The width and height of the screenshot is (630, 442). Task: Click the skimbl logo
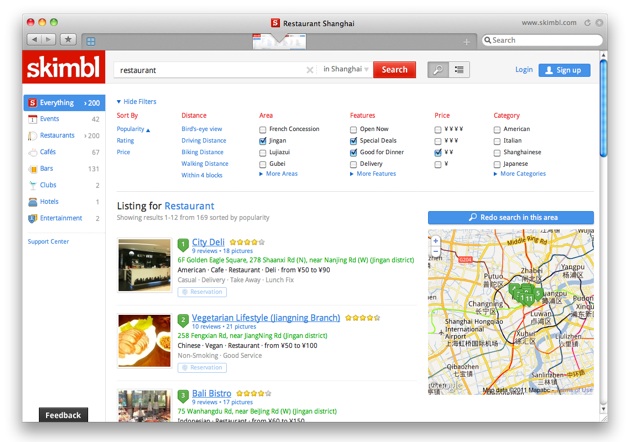coord(63,67)
